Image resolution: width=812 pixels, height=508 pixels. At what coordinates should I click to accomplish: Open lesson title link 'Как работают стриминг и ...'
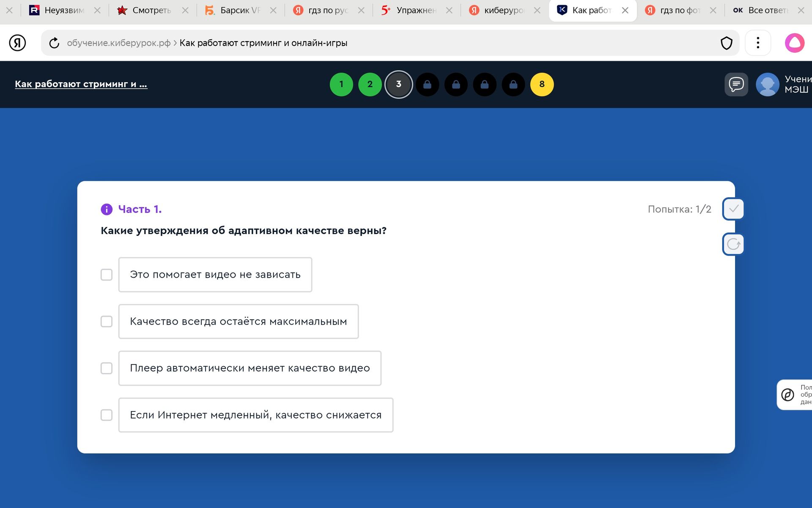pyautogui.click(x=81, y=84)
